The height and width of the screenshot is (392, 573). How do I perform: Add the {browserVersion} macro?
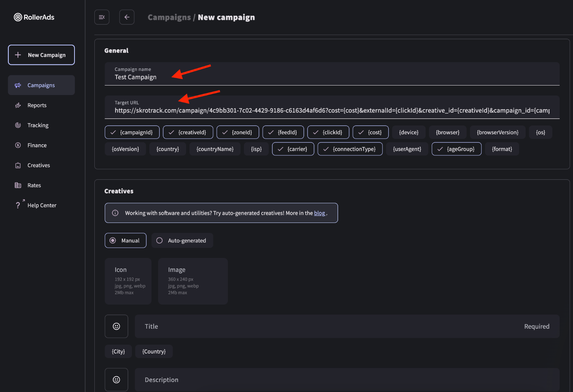tap(498, 132)
